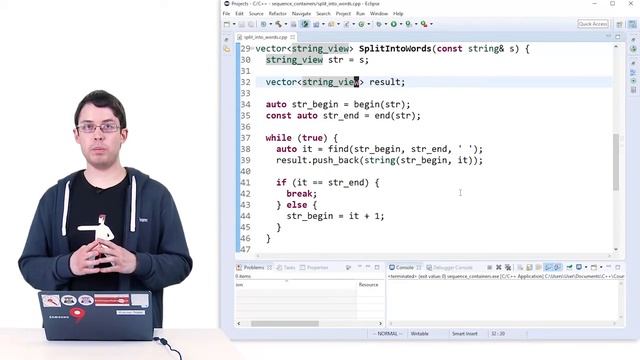Image resolution: width=640 pixels, height=360 pixels.
Task: Open the Search menu
Action: [x=323, y=13]
